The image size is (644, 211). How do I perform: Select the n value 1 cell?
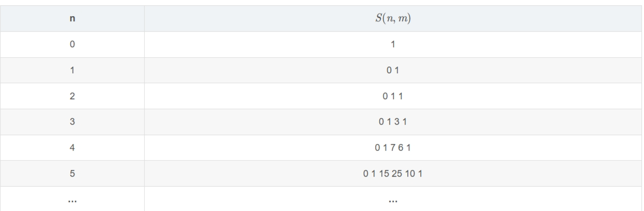[x=72, y=70]
